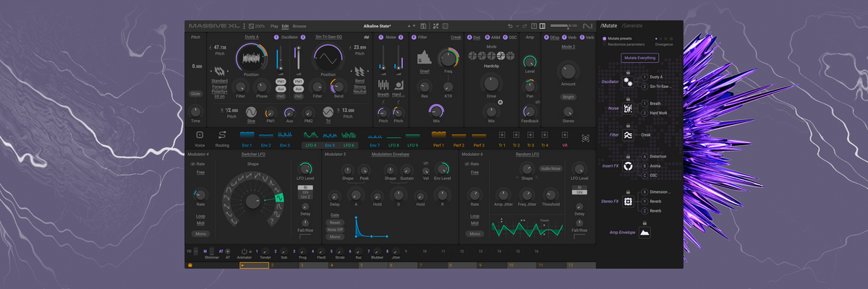Click the Mutate Everything button
Image resolution: width=868 pixels, height=289 pixels.
click(x=639, y=58)
